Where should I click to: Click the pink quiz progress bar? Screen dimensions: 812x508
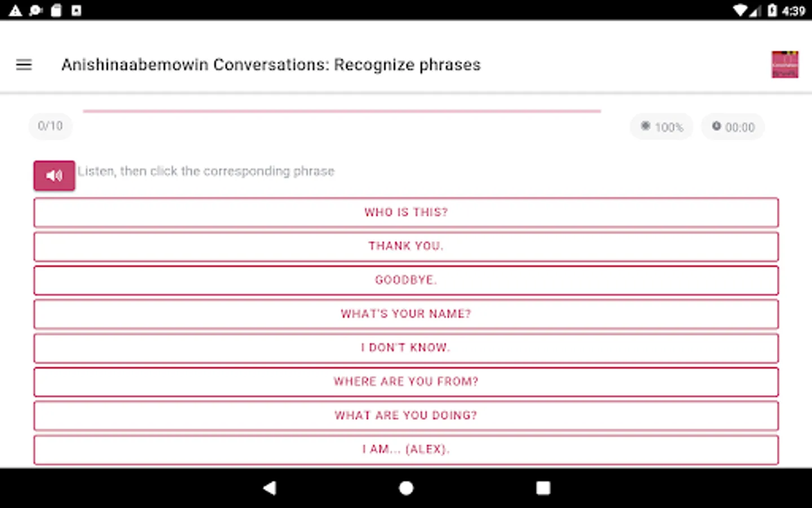point(342,111)
